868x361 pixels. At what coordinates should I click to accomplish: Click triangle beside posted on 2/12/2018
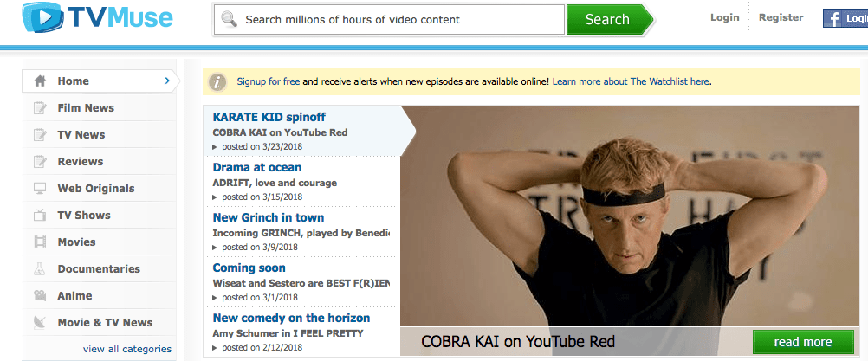(x=216, y=348)
